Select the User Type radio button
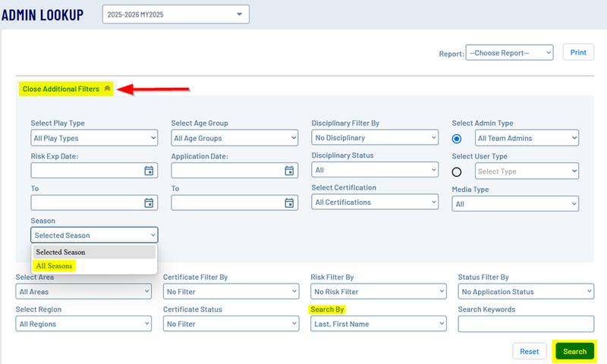Screen dimensions: 607x364 point(457,171)
